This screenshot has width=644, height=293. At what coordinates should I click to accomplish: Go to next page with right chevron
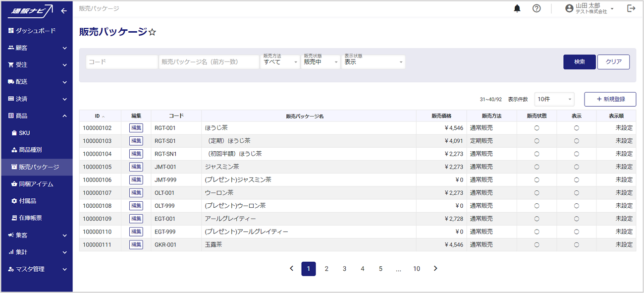[435, 269]
